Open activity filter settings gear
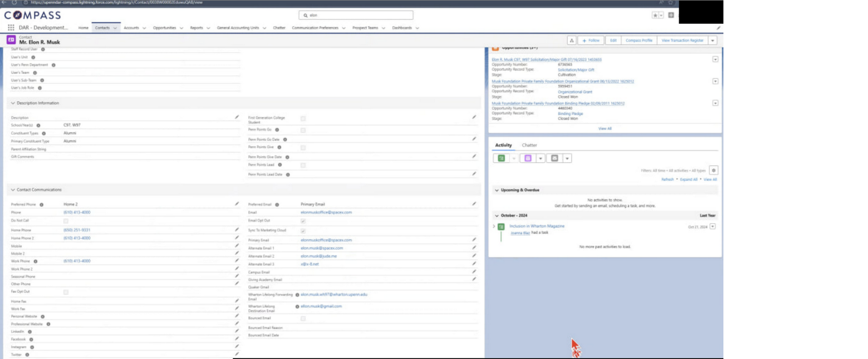 tap(713, 170)
